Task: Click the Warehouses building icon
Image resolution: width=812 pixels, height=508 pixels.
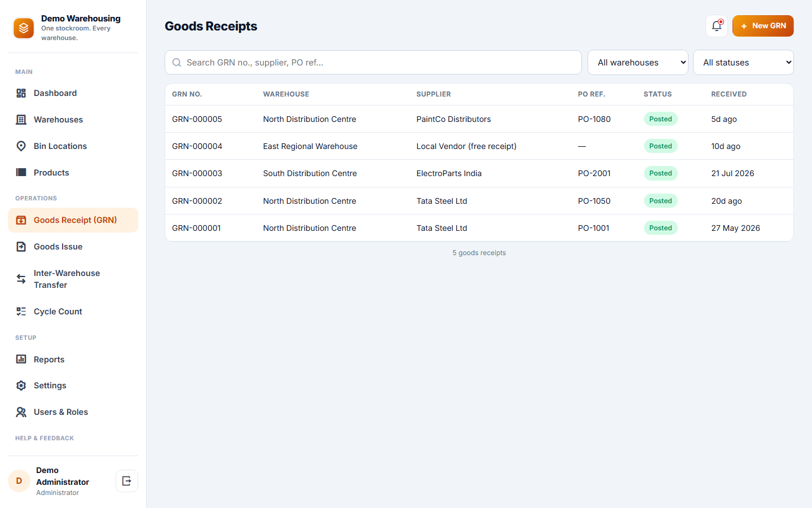Action: (x=21, y=120)
